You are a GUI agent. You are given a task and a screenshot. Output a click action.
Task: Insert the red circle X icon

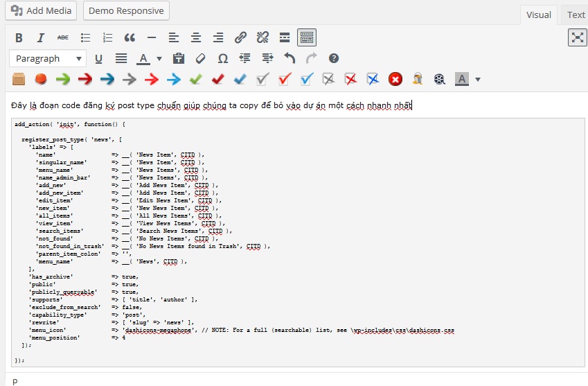point(395,79)
